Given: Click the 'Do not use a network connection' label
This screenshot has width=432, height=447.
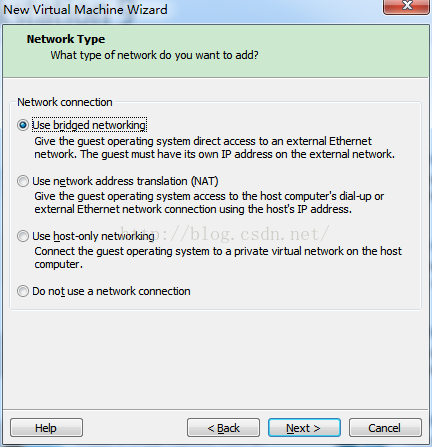Looking at the screenshot, I should click(x=111, y=291).
